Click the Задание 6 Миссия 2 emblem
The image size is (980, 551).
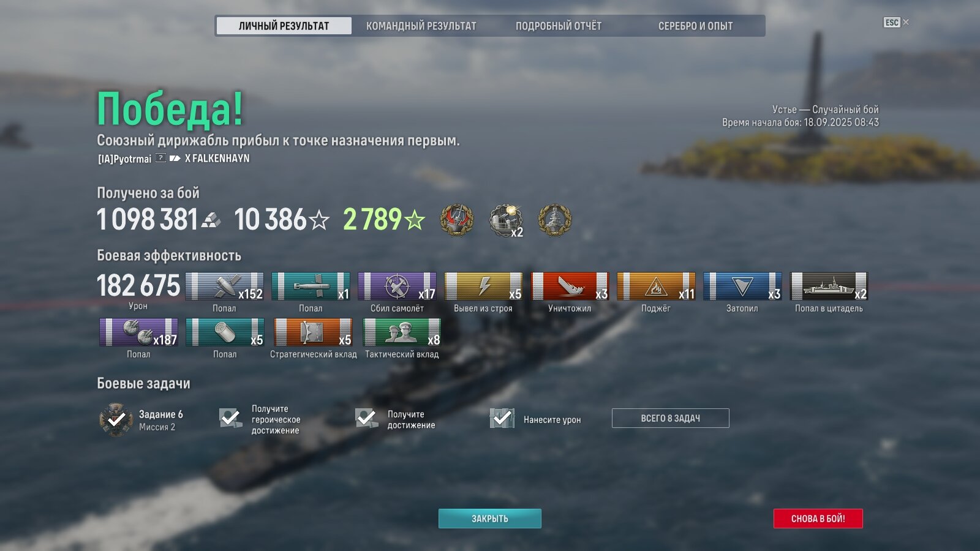point(116,419)
